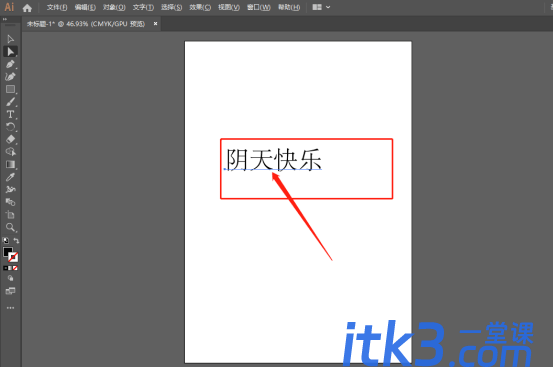Viewport: 554px width, 368px height.
Task: Click the Ai application logo
Action: (x=9, y=7)
